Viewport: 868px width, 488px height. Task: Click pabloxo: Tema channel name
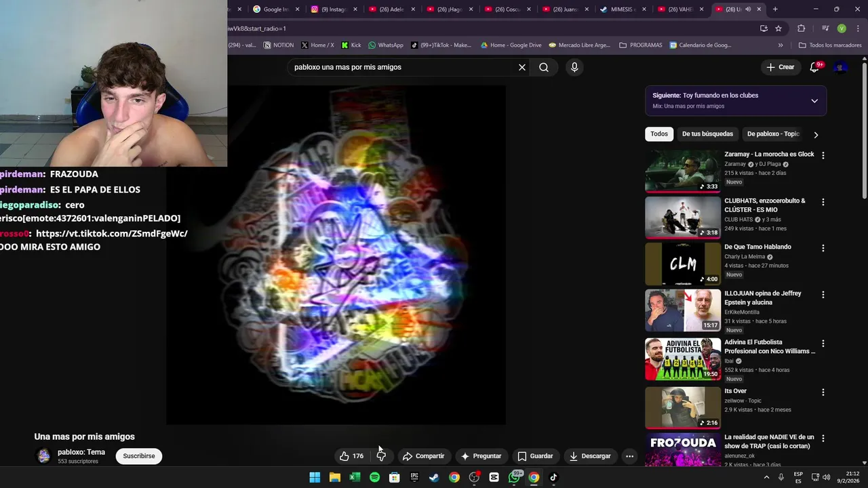(x=81, y=452)
